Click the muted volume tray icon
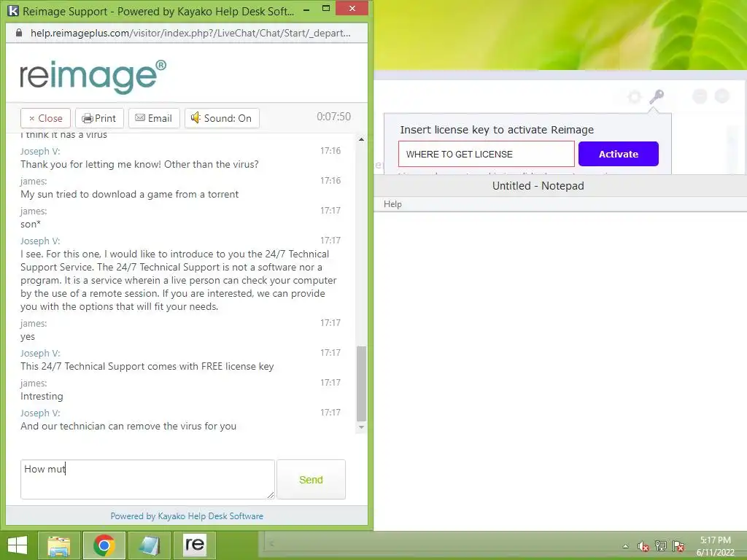 point(643,546)
